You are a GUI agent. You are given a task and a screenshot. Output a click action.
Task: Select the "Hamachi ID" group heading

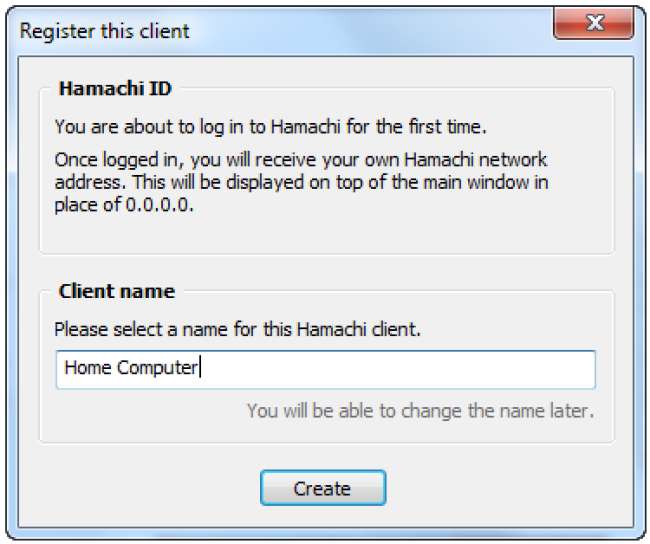[115, 88]
